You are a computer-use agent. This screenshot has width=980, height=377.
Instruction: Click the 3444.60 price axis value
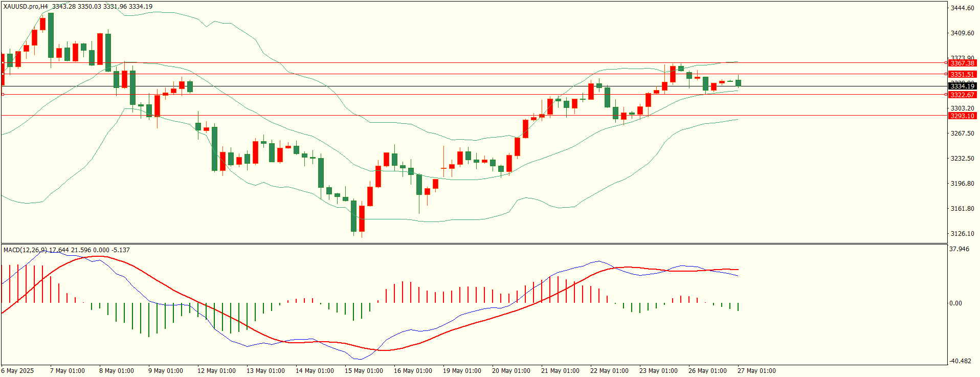[962, 8]
